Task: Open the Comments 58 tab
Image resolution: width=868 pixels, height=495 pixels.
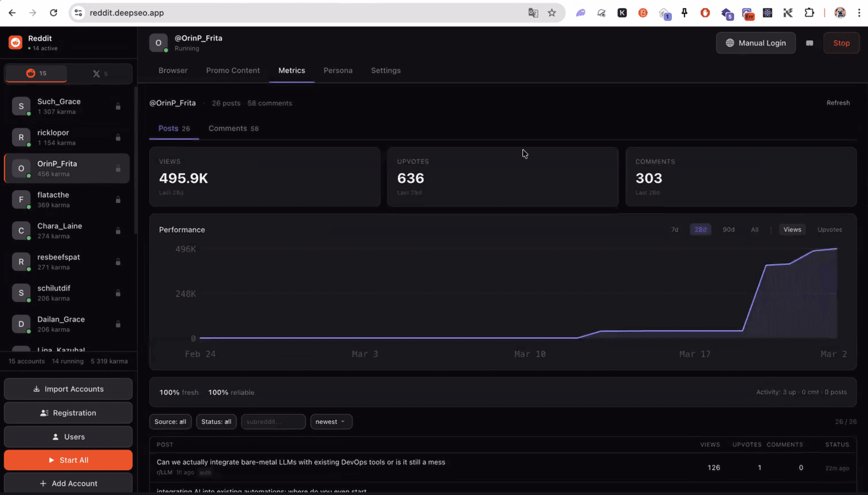Action: pyautogui.click(x=233, y=128)
